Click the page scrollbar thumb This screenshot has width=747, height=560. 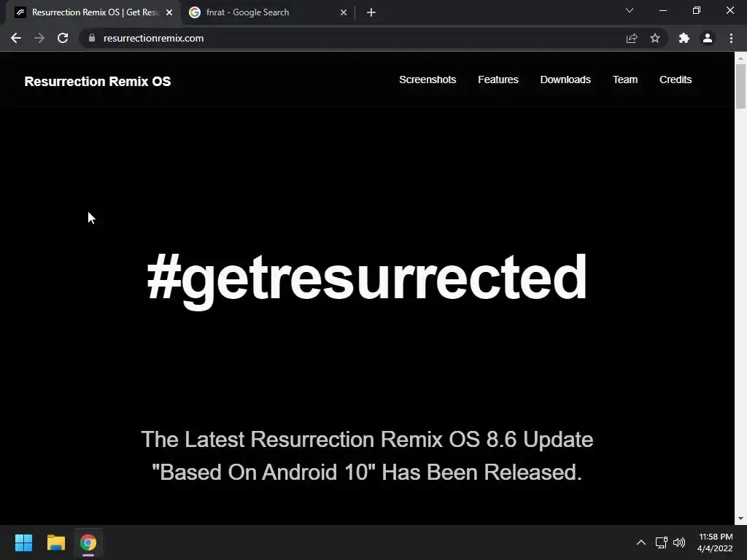740,86
